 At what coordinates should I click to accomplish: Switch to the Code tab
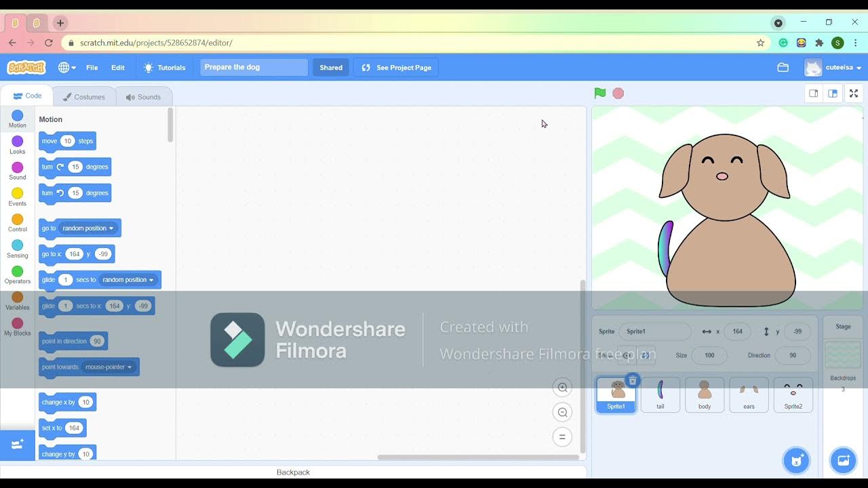(27, 96)
